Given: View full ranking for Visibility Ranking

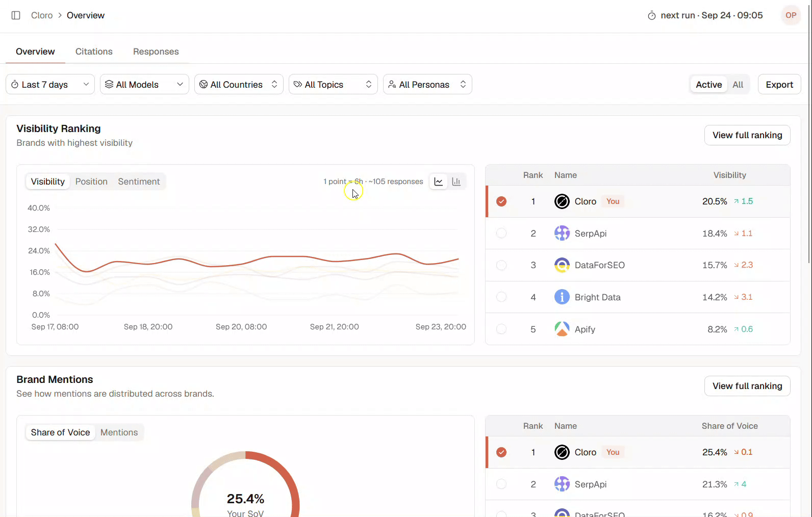Looking at the screenshot, I should [x=747, y=135].
